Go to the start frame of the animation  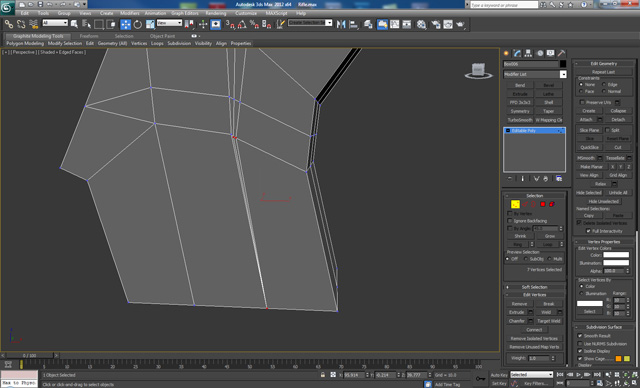click(560, 375)
